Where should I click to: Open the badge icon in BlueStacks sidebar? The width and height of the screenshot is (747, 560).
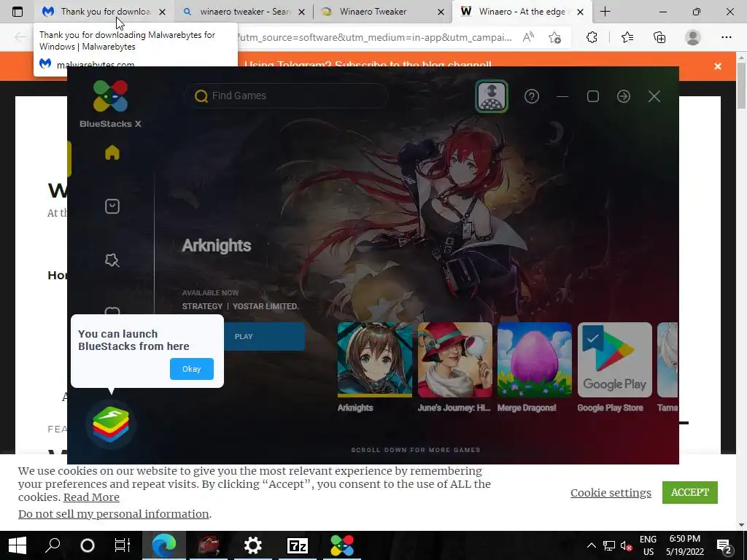tap(112, 260)
